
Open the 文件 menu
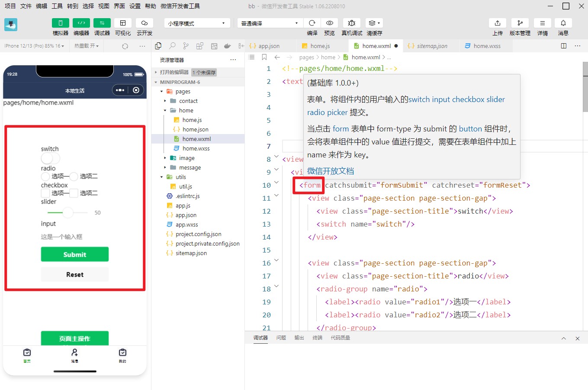click(26, 6)
